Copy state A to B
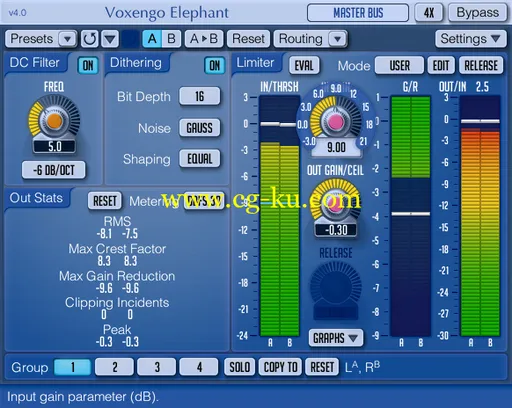The width and height of the screenshot is (512, 408). [204, 39]
